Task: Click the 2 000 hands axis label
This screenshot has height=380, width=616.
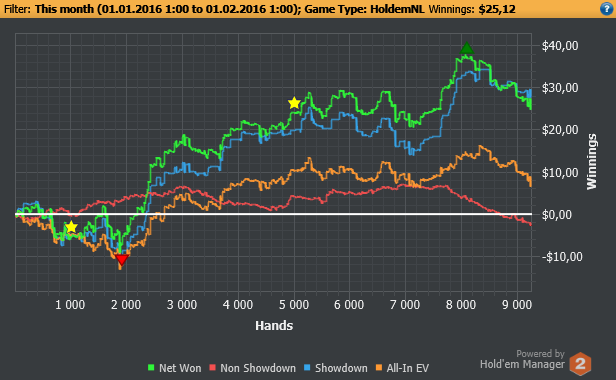Action: (x=126, y=305)
